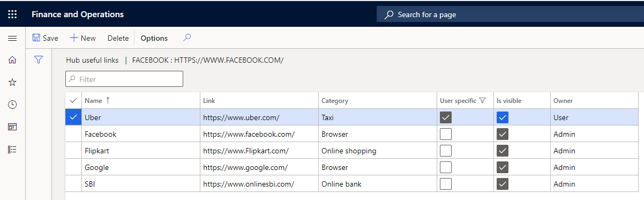This screenshot has width=644, height=200.
Task: Click the Name column sort arrow
Action: point(108,100)
